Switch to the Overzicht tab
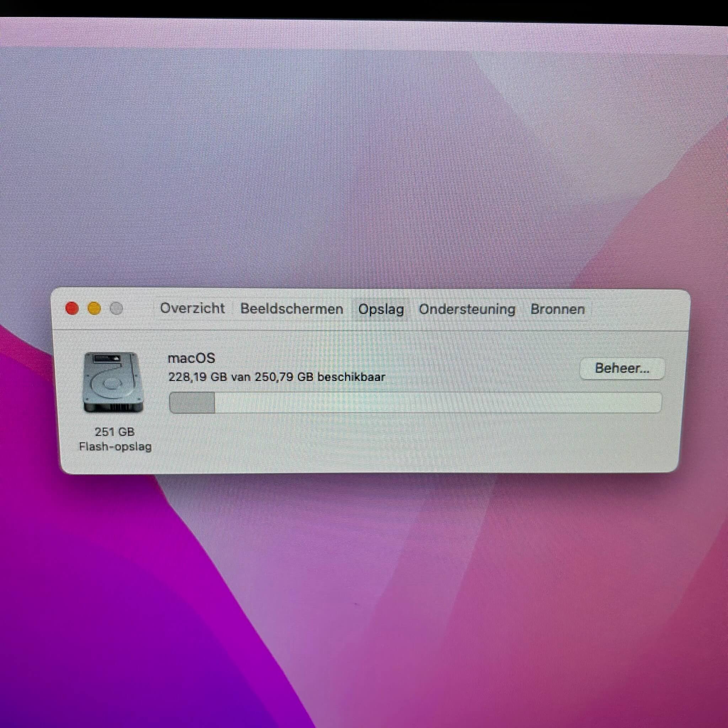 [x=193, y=308]
